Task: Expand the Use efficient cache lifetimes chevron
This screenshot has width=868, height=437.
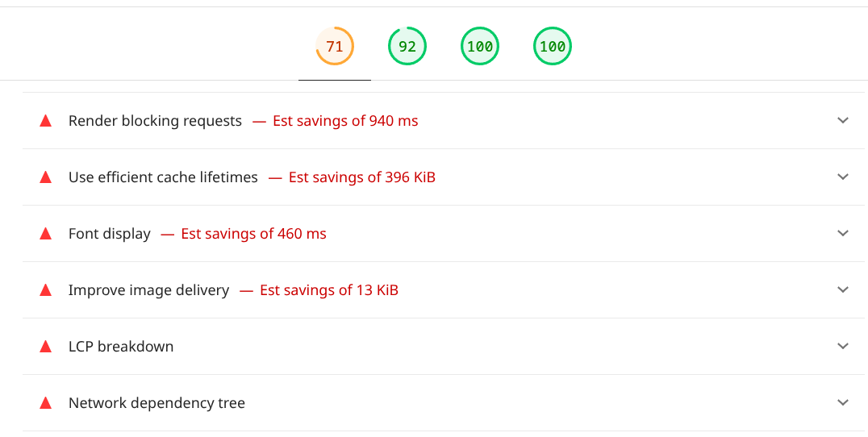Action: 843,177
